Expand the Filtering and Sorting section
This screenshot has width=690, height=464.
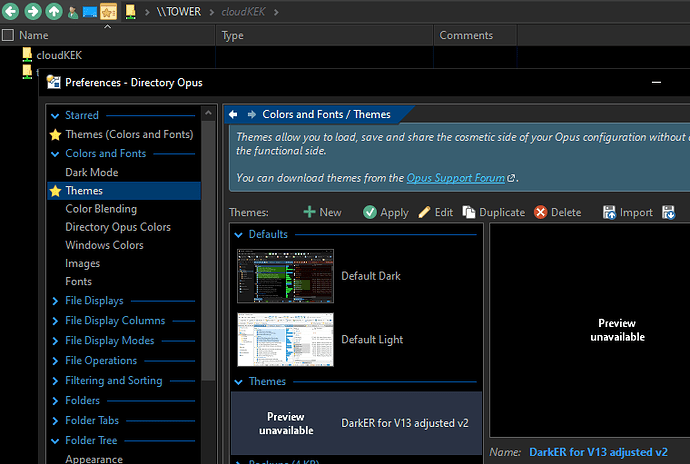[x=55, y=381]
